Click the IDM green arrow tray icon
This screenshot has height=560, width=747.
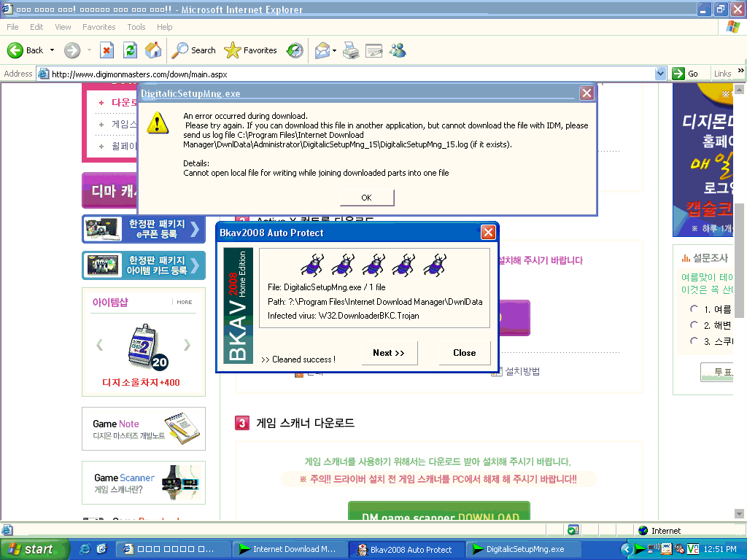[x=640, y=549]
